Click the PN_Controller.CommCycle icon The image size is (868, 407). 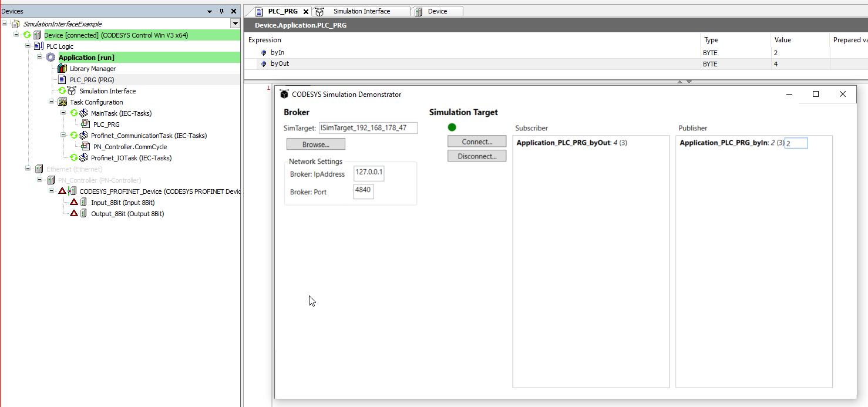click(x=86, y=146)
